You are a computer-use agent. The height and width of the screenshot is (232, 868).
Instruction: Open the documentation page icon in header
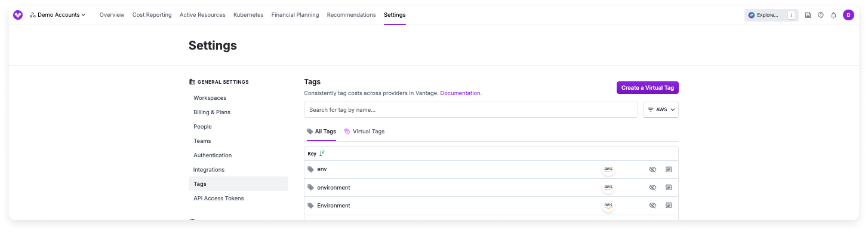point(808,15)
